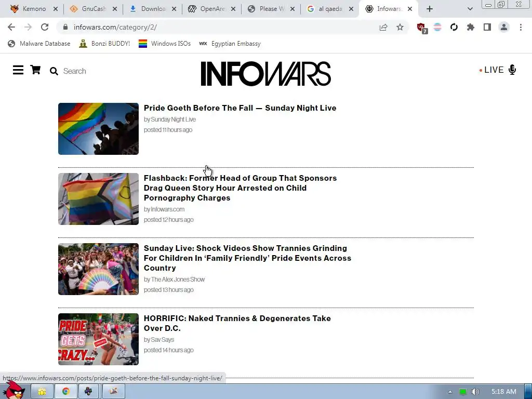Open the 'Sunday Live: Shock Videos' headline
Image resolution: width=532 pixels, height=399 pixels.
tap(247, 258)
